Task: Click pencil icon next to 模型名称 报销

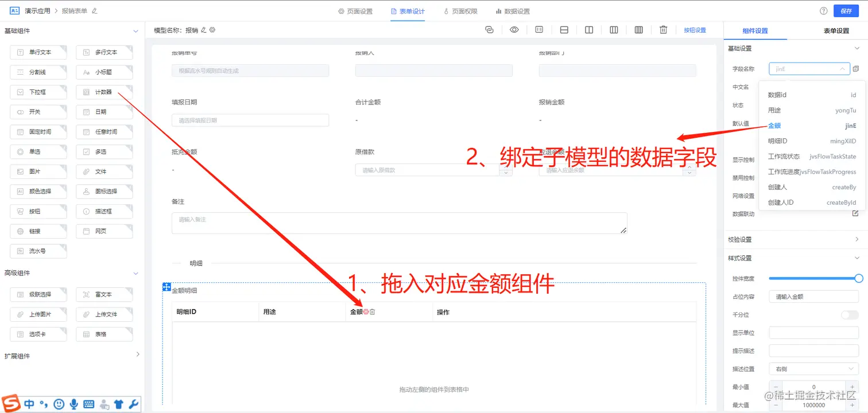Action: pyautogui.click(x=203, y=30)
